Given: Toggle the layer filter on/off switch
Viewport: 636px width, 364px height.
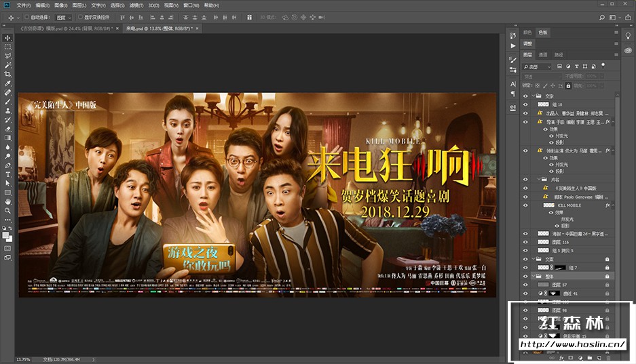Looking at the screenshot, I should (x=603, y=65).
